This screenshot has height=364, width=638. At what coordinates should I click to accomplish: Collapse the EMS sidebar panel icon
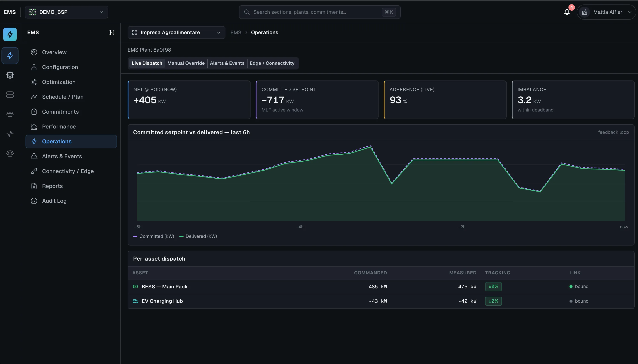tap(111, 32)
